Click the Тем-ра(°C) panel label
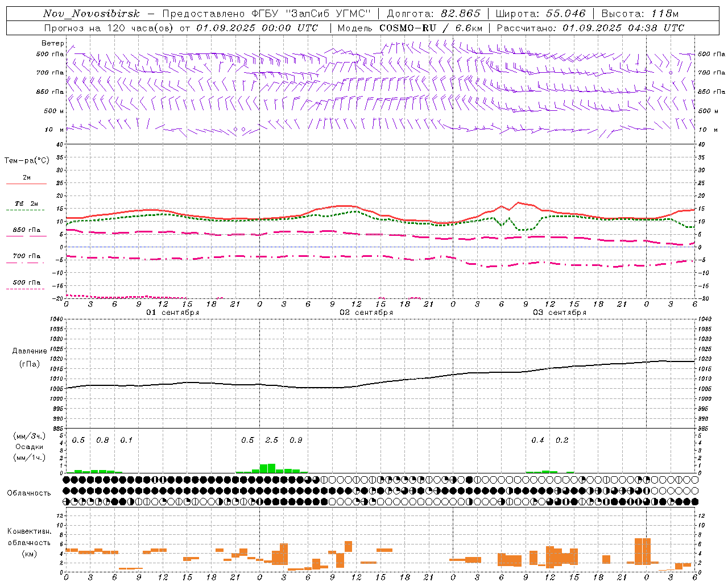The height and width of the screenshot is (582, 728). [x=27, y=161]
